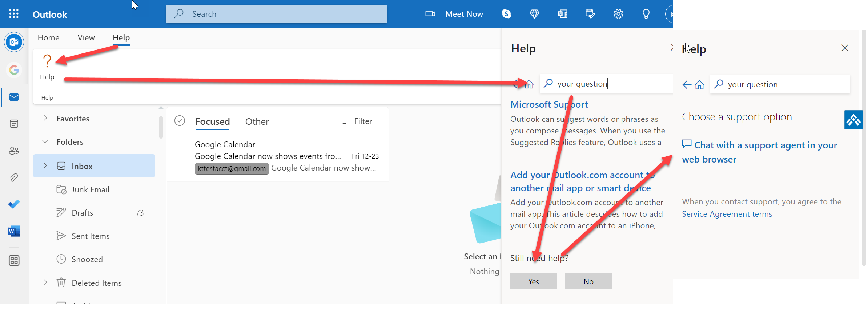The image size is (868, 320).
Task: Open My Day calendar check icon
Action: pyautogui.click(x=590, y=14)
